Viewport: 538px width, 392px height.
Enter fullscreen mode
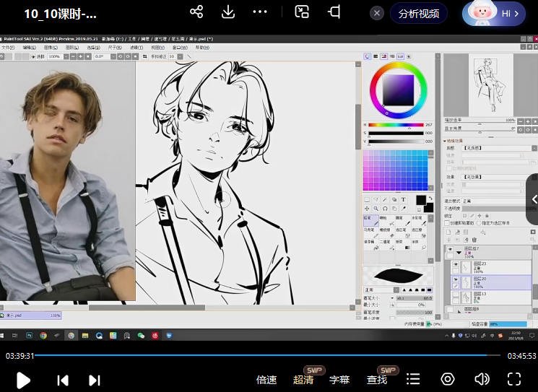pos(513,380)
